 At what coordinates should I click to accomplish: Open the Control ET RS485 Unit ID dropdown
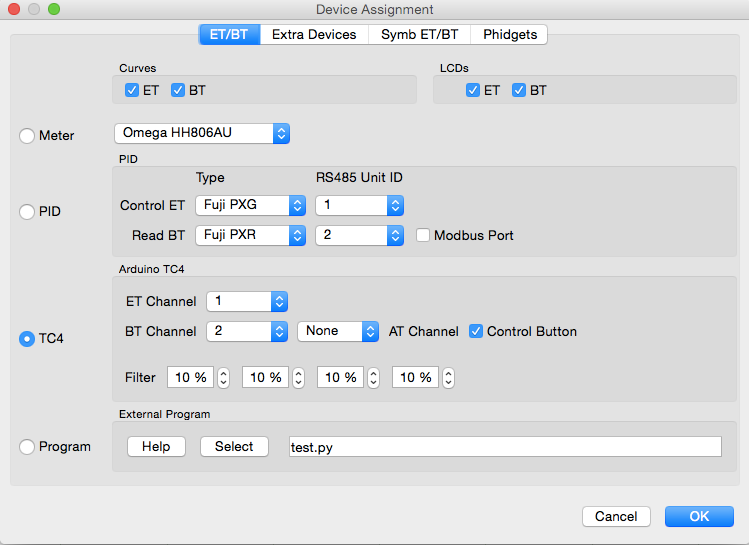360,205
